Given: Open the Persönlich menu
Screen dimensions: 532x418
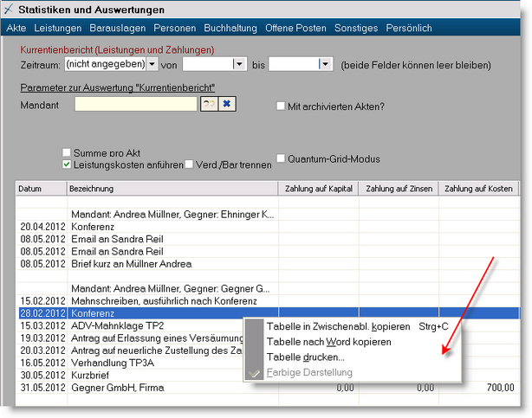Looking at the screenshot, I should pos(409,28).
